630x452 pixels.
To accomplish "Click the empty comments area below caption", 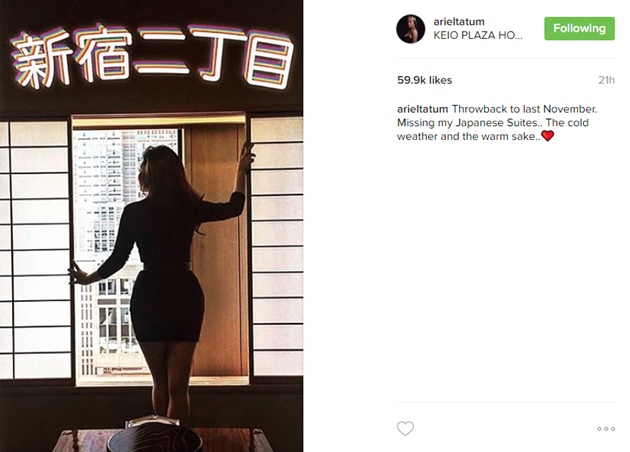I will pyautogui.click(x=505, y=273).
